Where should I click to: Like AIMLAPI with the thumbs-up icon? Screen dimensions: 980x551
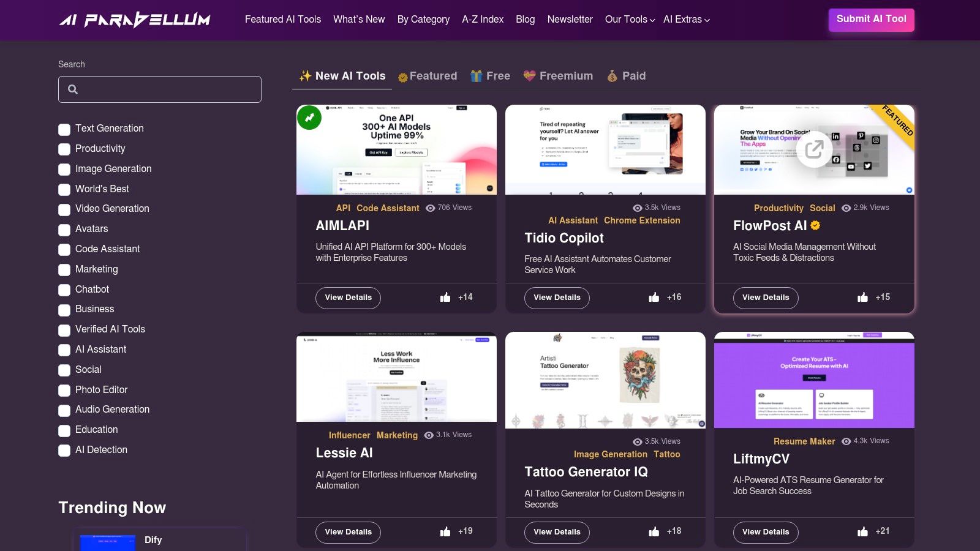[445, 297]
